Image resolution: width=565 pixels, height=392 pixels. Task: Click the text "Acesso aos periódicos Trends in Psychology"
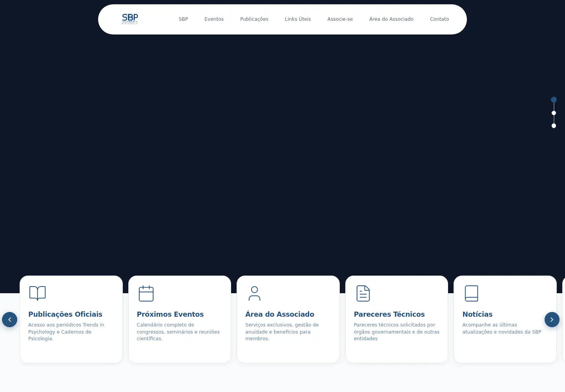[66, 328]
